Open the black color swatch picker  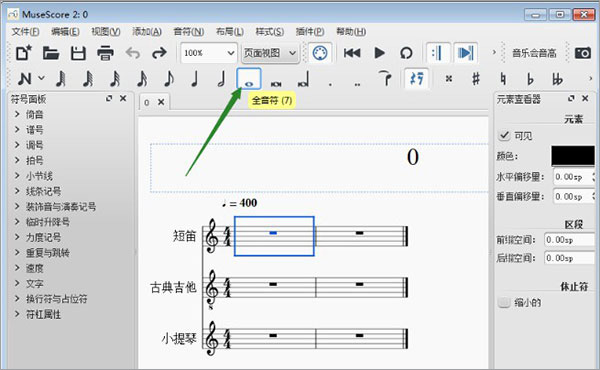point(572,156)
